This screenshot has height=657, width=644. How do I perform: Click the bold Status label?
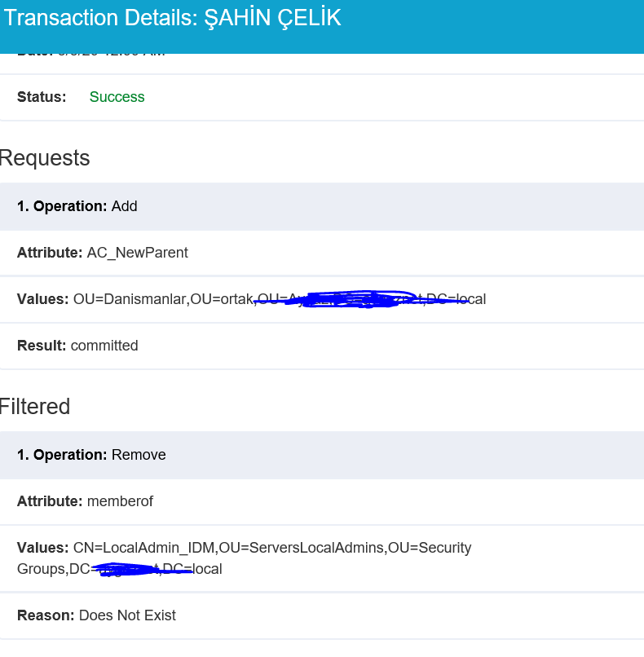(x=42, y=97)
